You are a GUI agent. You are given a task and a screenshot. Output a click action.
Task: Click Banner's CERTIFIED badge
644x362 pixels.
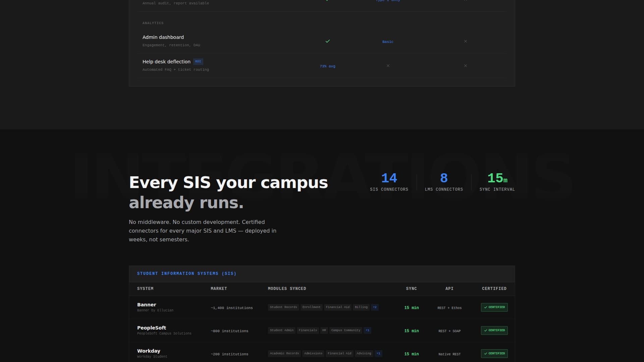coord(494,307)
